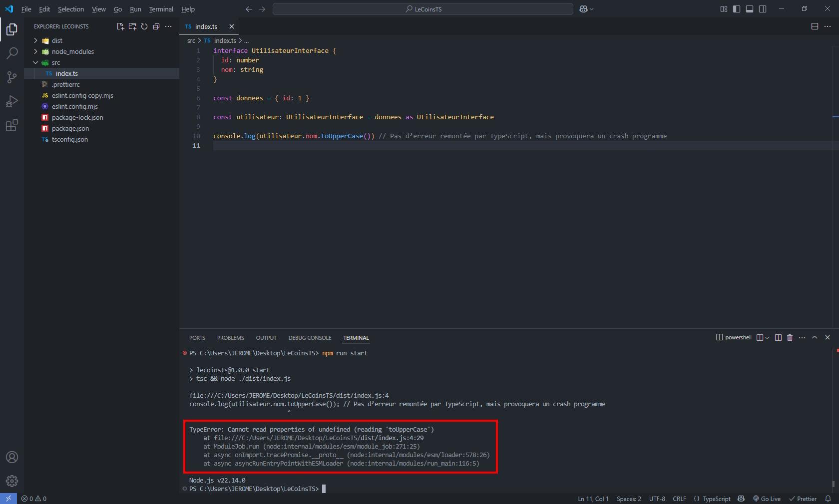This screenshot has height=504, width=839.
Task: Go forward in navigation history
Action: point(262,9)
